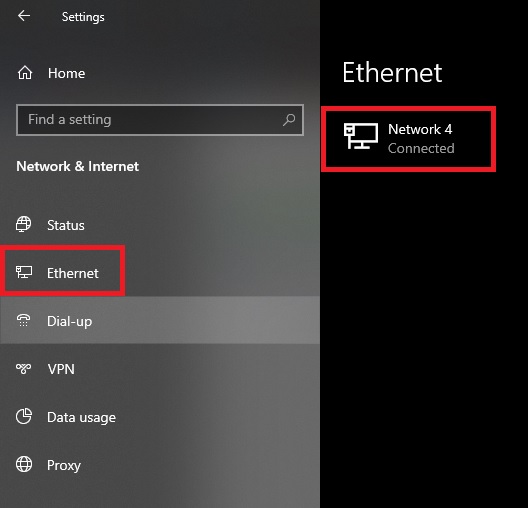Click the Home house icon
Viewport: 528px width, 508px height.
click(x=25, y=73)
